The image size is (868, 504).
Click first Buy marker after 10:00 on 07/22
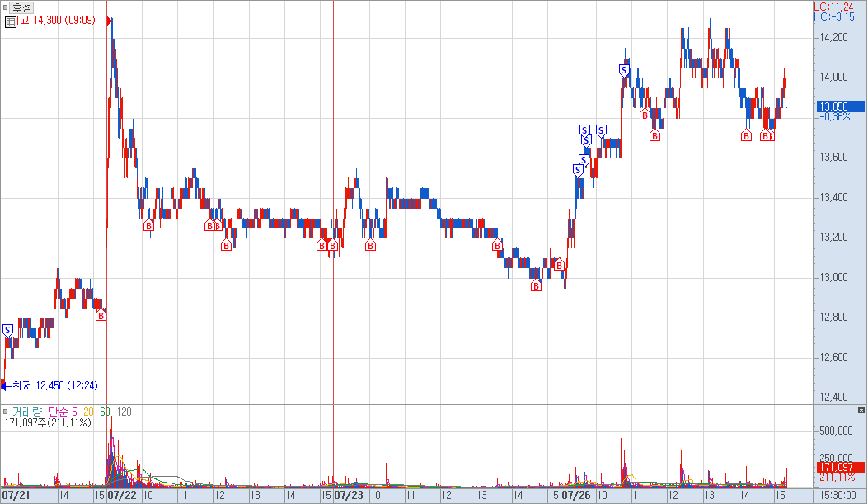pos(148,225)
